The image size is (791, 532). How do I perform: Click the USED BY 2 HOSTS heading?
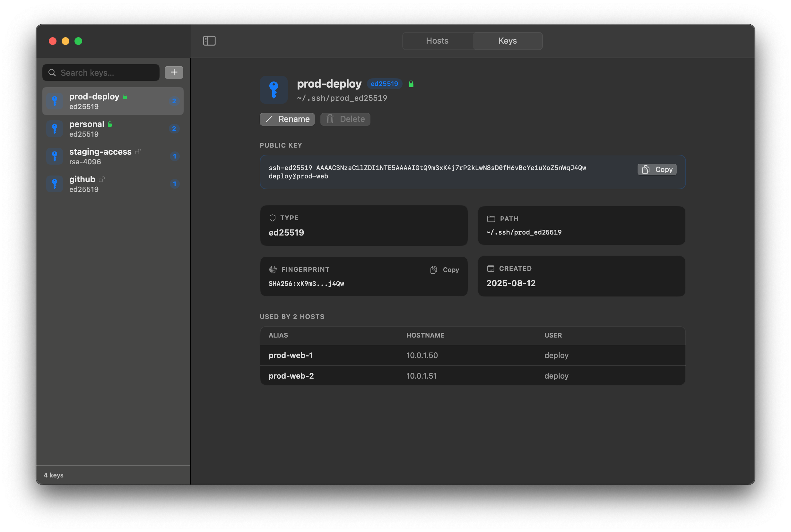coord(292,317)
